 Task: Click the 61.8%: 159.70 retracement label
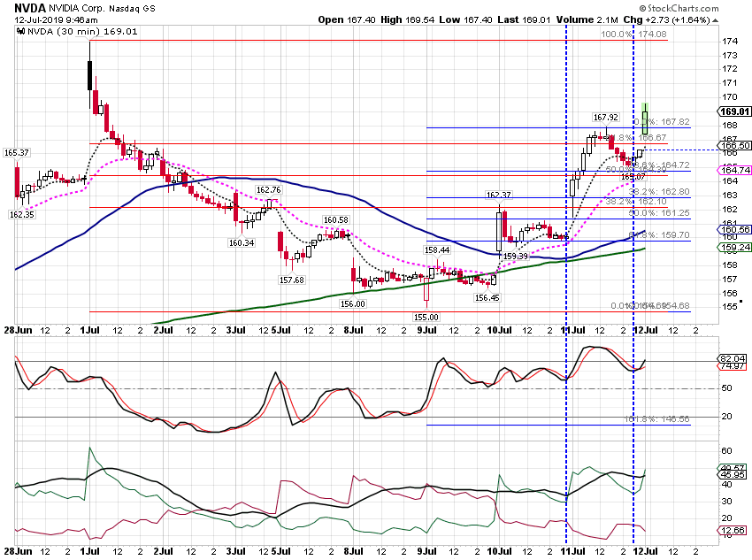(x=659, y=235)
